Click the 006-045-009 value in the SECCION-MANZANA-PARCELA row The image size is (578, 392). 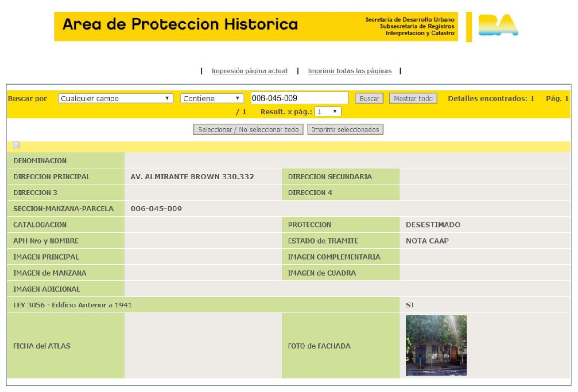pos(156,209)
